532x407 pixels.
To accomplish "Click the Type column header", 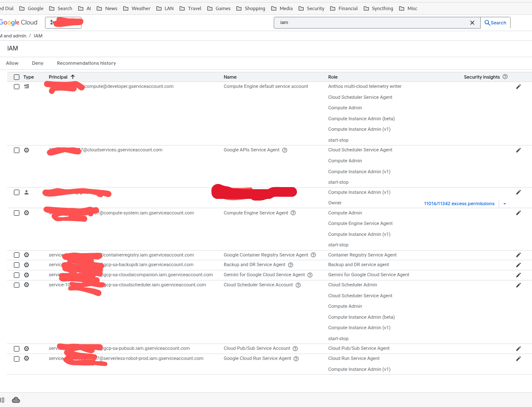I will click(x=29, y=77).
